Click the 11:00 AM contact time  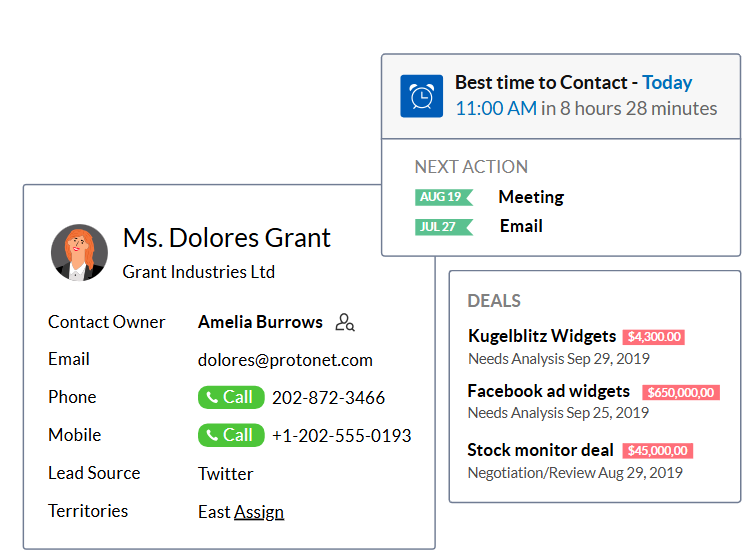coord(496,108)
